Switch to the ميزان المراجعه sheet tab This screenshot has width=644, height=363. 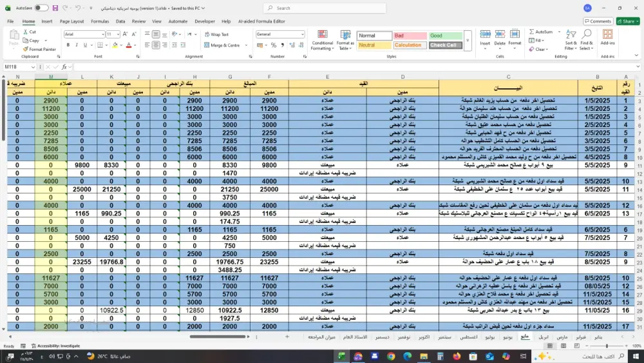(321, 337)
